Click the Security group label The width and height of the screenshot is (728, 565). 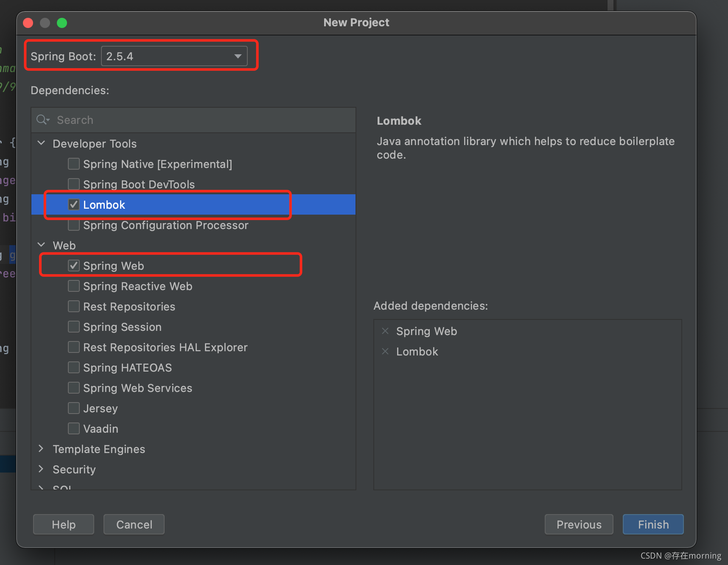tap(74, 470)
